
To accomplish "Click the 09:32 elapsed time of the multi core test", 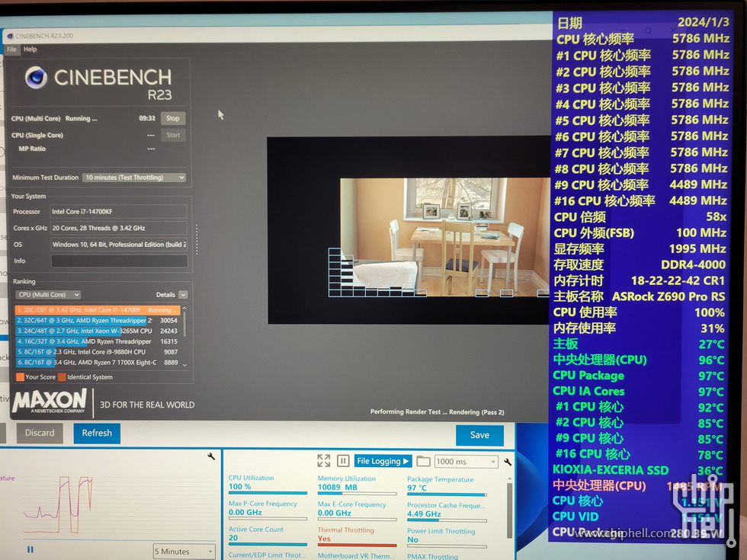I will pos(147,118).
